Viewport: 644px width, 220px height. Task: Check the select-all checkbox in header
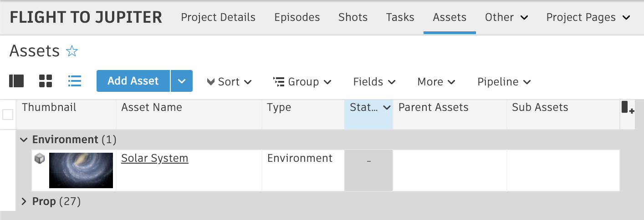coord(8,115)
